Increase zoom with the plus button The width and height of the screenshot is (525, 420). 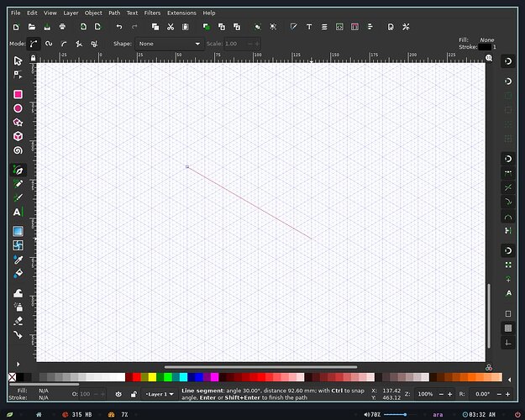coord(449,394)
